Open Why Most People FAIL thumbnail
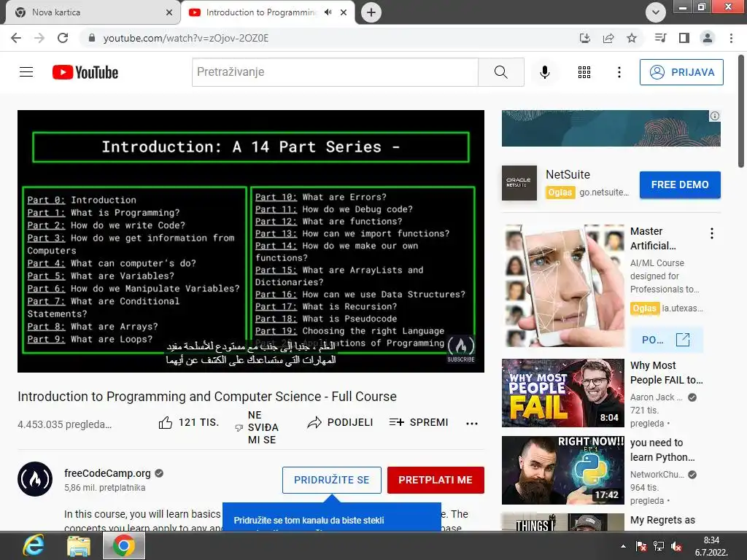 click(x=562, y=393)
